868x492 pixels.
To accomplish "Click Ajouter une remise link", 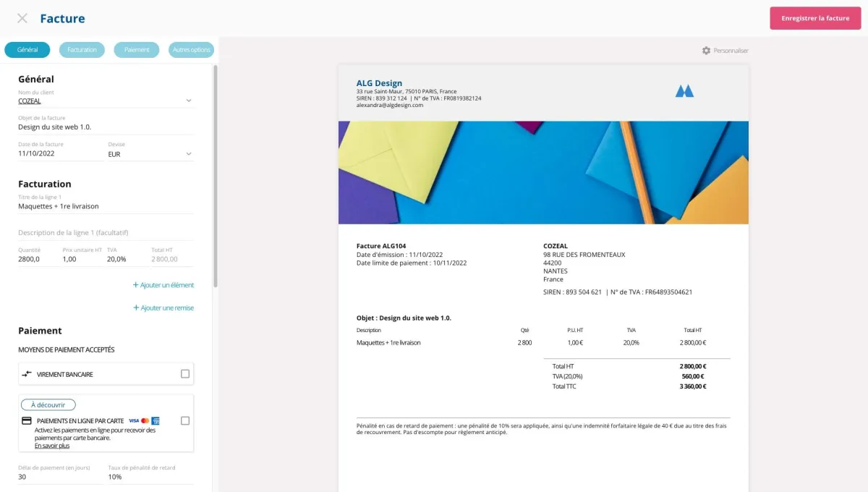I will tap(163, 307).
